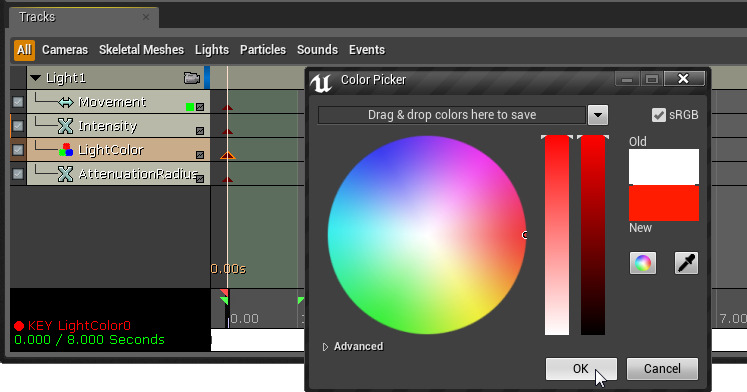Click Cancel in Color Picker
This screenshot has width=747, height=392.
[x=662, y=369]
